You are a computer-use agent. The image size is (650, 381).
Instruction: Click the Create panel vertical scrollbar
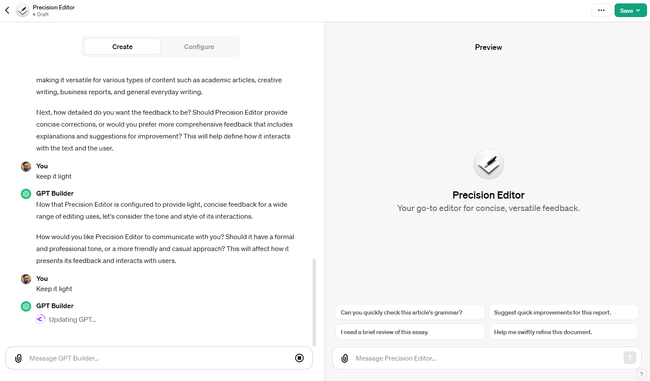(x=314, y=302)
